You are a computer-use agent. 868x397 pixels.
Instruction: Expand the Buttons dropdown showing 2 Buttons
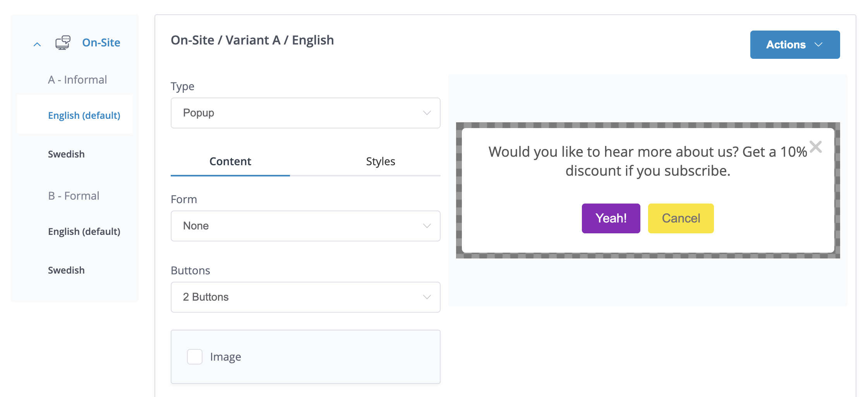(305, 297)
